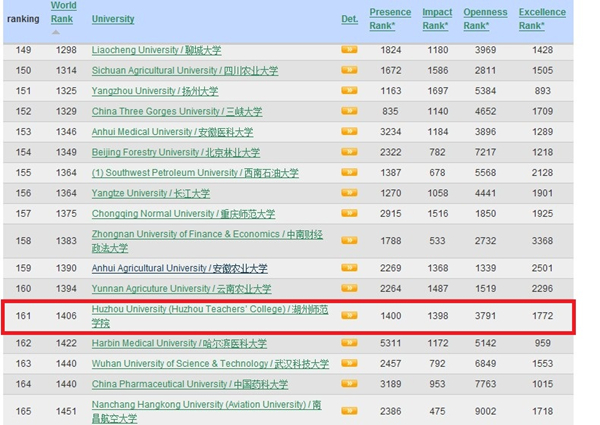This screenshot has width=600, height=425.
Task: Open details icon for Harbin Medical University
Action: [x=349, y=343]
